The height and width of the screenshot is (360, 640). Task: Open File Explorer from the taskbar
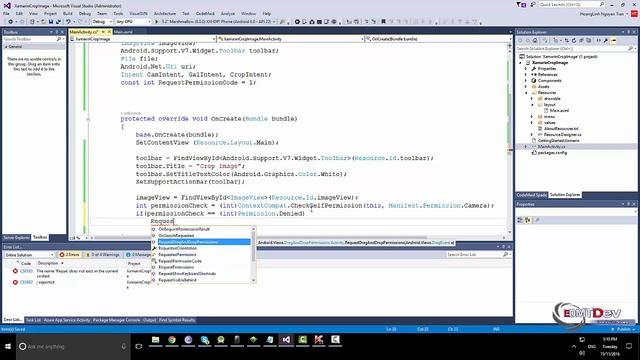click(x=156, y=340)
